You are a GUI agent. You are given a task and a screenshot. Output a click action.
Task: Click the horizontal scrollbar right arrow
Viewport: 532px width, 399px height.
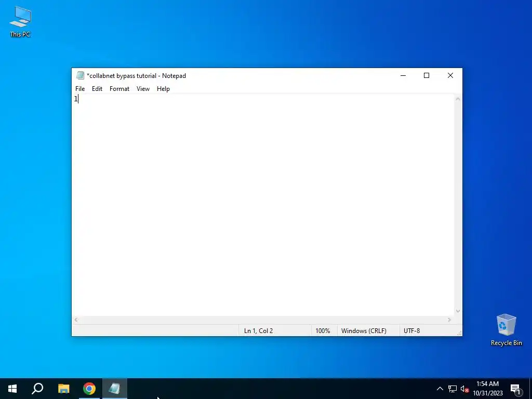click(x=449, y=320)
